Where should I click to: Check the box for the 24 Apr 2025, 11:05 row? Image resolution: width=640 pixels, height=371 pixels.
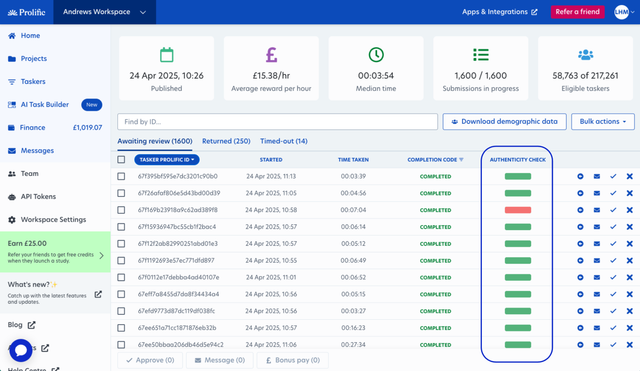(x=121, y=193)
